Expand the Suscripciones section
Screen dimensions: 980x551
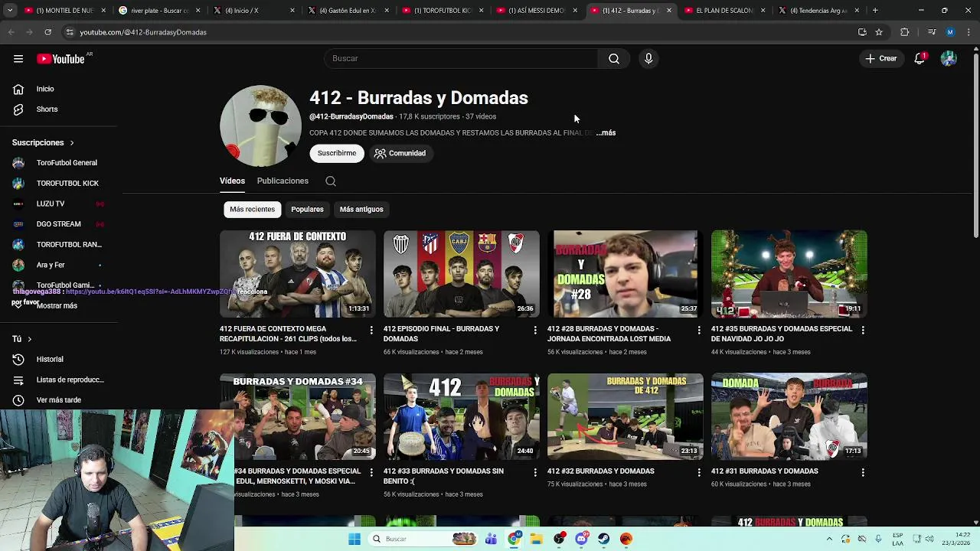43,142
